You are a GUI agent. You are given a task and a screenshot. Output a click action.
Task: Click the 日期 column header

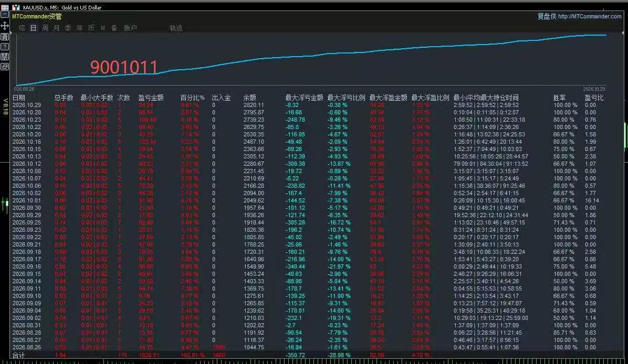tap(19, 98)
